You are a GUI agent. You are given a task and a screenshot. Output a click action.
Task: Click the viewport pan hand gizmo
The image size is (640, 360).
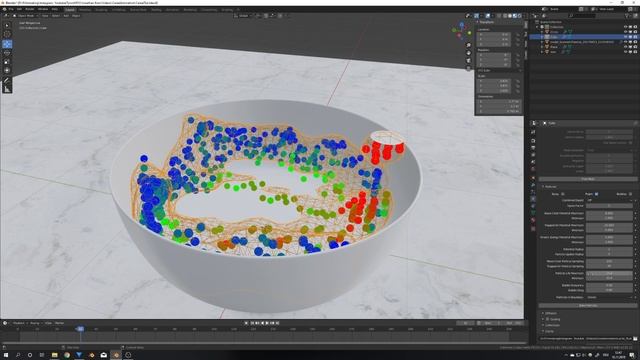pos(469,53)
